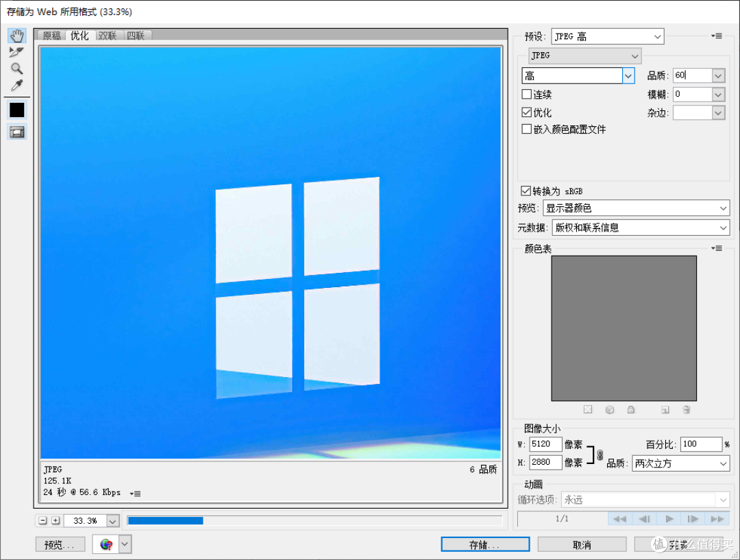The image size is (740, 560).
Task: Switch to the 优化 tab
Action: [79, 36]
